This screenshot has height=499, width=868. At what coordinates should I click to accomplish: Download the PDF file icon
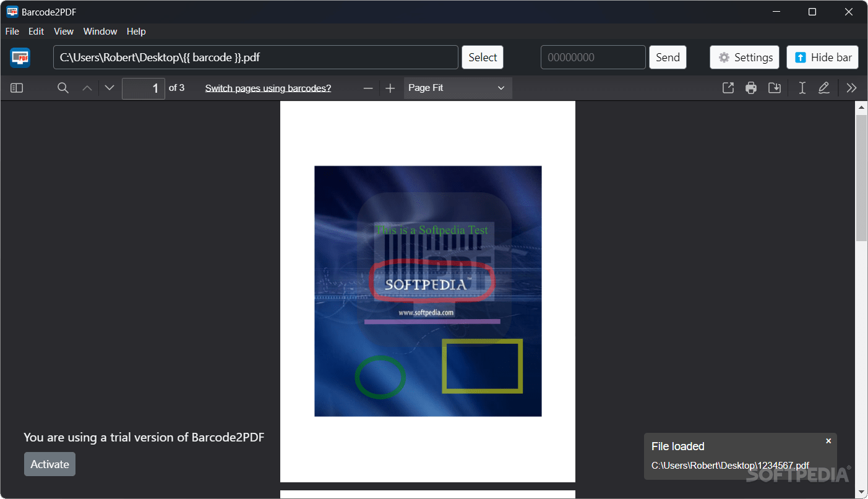pos(774,88)
